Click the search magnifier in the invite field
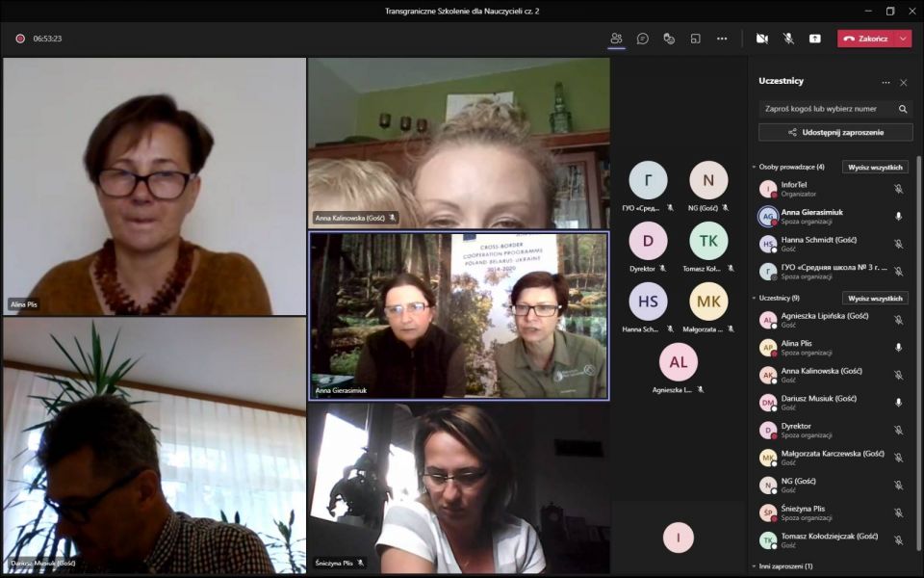 click(x=903, y=109)
